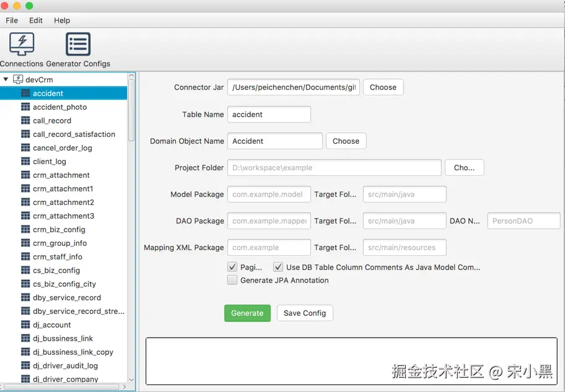Open the Connections toolbar icon

[22, 44]
